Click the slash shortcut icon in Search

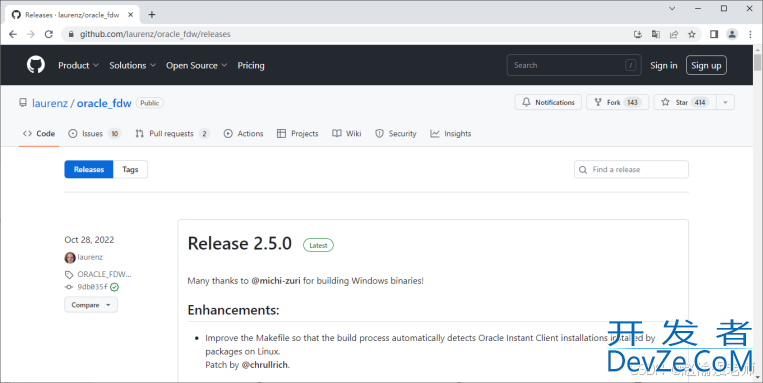pyautogui.click(x=631, y=65)
